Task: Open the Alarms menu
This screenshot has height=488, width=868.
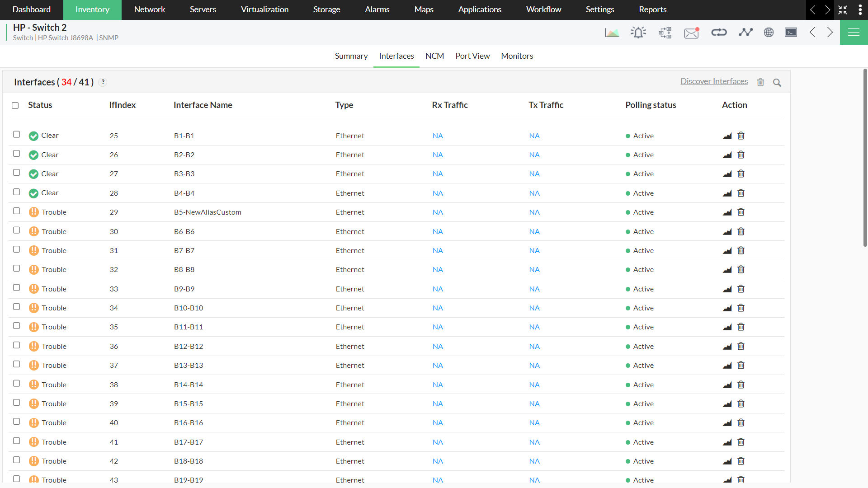Action: click(377, 9)
